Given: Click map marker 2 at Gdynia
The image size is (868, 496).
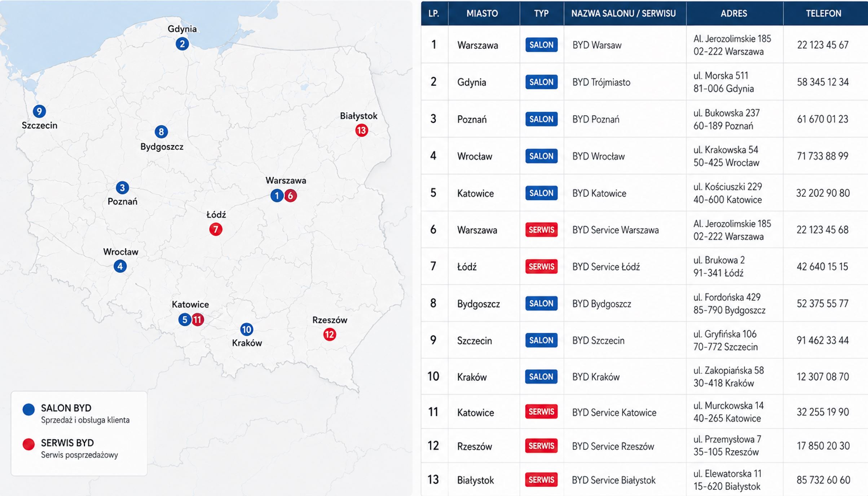Looking at the screenshot, I should click(x=182, y=44).
